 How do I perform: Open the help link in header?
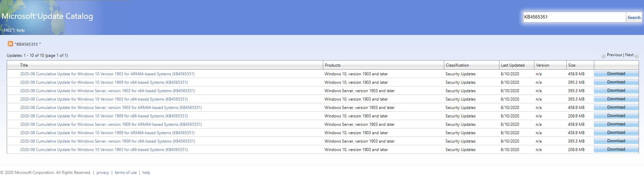click(21, 30)
